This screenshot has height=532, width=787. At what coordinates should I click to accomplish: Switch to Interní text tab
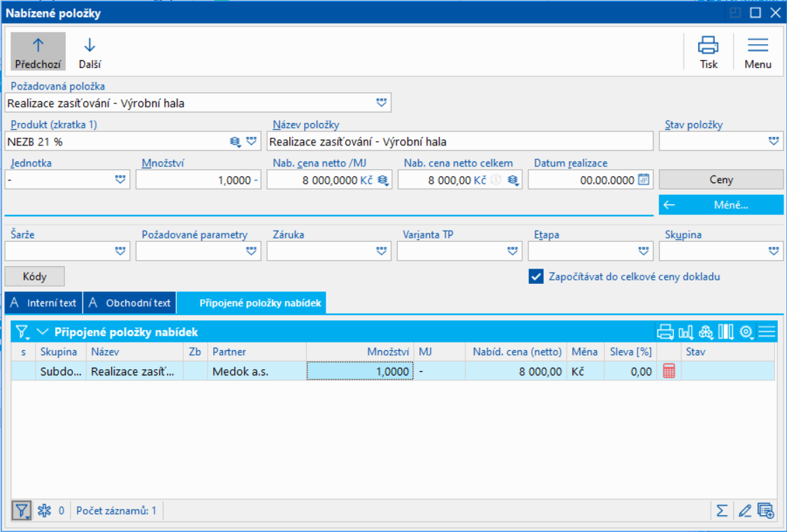coord(43,303)
